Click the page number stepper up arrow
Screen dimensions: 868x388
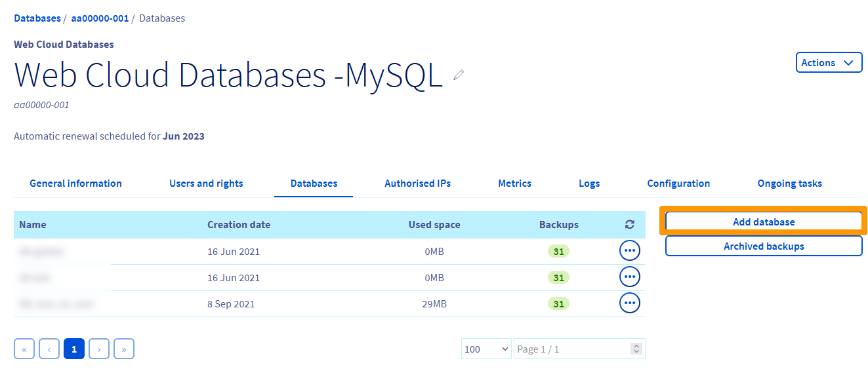[x=635, y=345]
